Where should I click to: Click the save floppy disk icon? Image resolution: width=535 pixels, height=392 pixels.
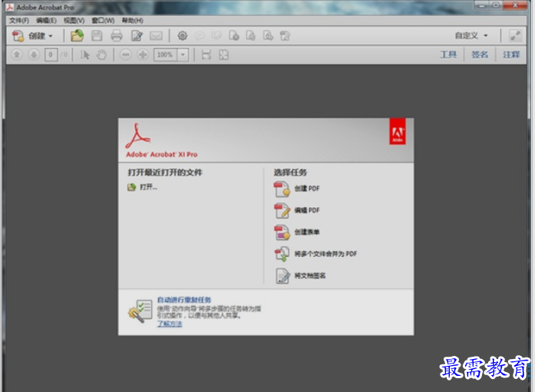[x=97, y=35]
